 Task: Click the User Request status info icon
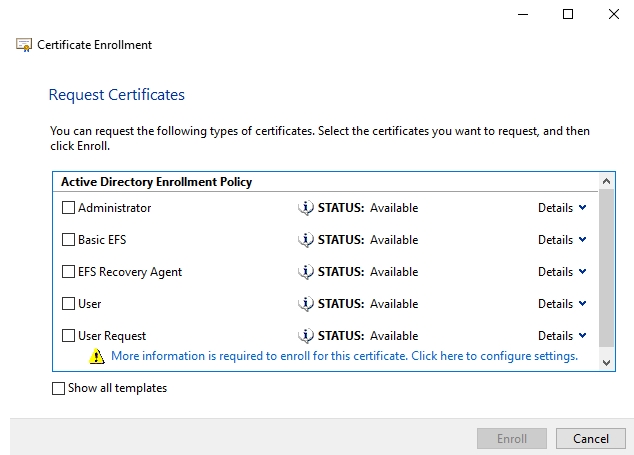[306, 336]
